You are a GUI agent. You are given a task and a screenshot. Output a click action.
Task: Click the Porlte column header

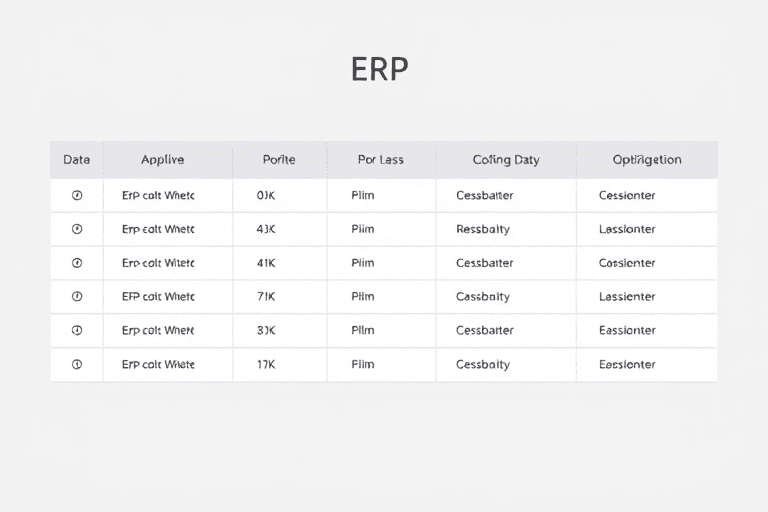[279, 159]
